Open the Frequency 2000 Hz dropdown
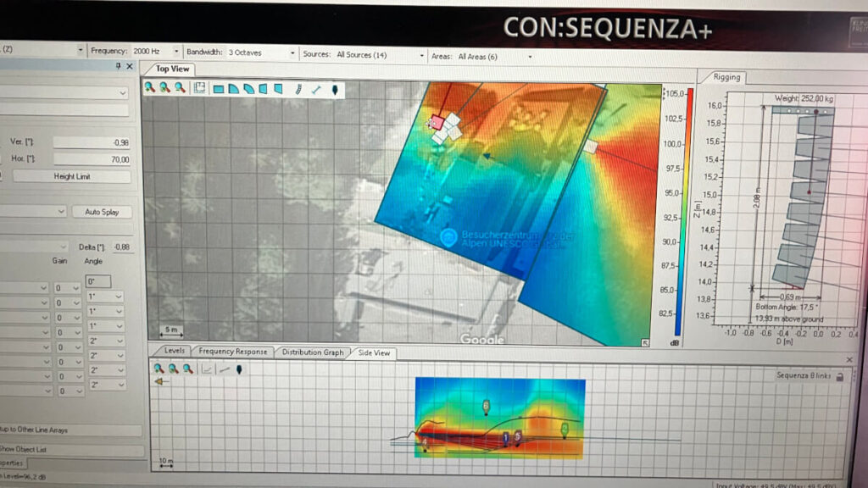Image resolution: width=868 pixels, height=488 pixels. 176,52
